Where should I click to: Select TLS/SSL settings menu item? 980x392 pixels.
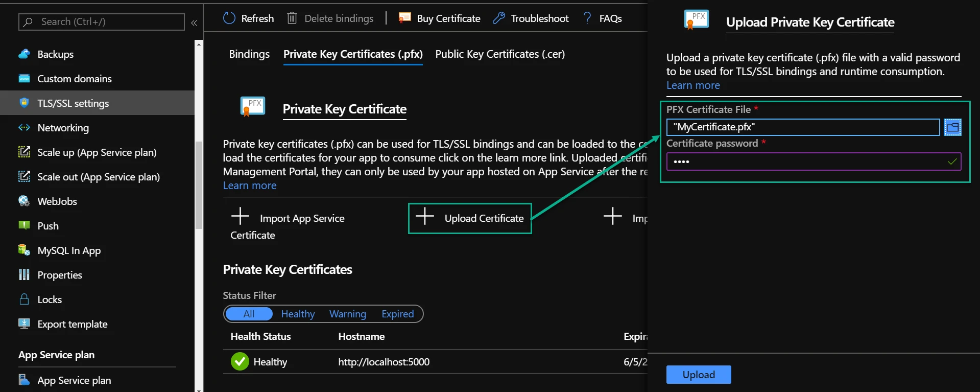click(97, 103)
